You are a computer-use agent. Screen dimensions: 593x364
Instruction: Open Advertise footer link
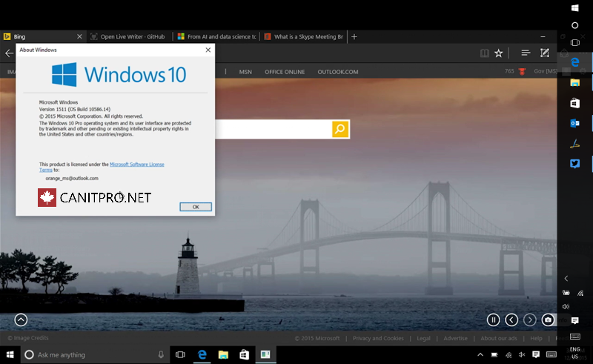[x=455, y=338]
